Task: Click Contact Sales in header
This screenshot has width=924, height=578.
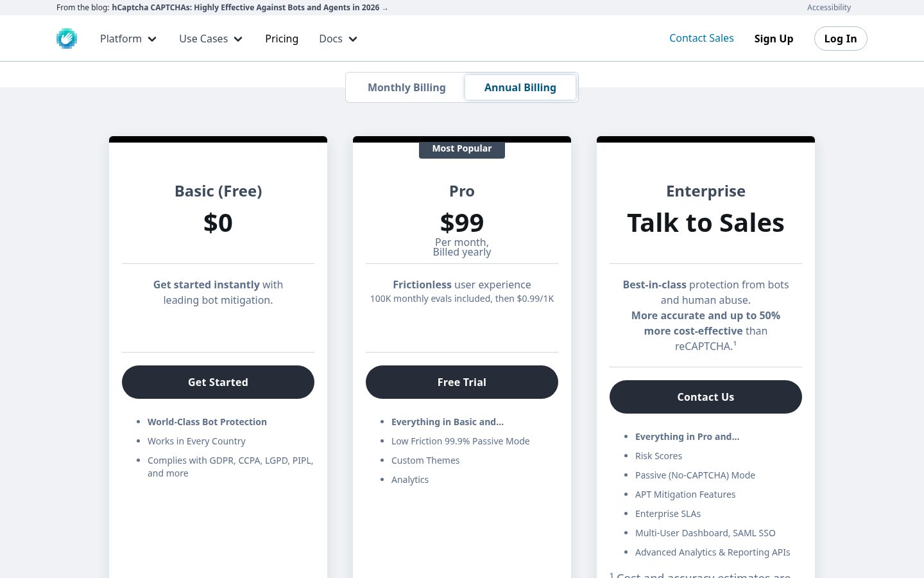Action: click(x=701, y=38)
